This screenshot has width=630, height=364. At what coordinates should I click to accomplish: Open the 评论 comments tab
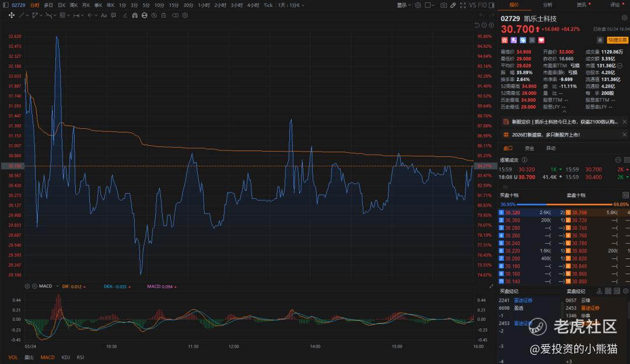[x=615, y=5]
